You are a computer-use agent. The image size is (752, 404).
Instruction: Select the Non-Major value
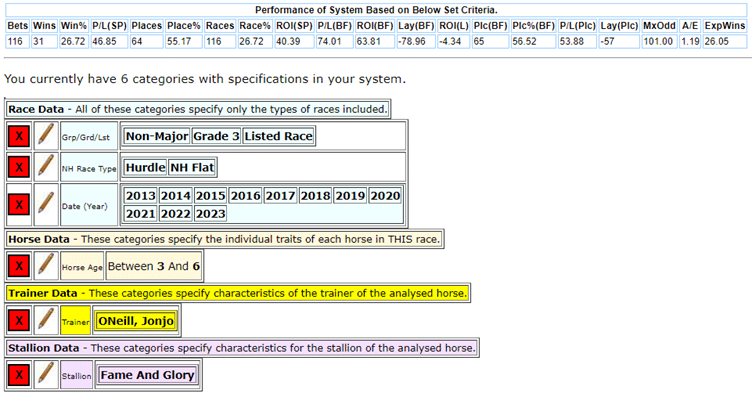pyautogui.click(x=157, y=136)
